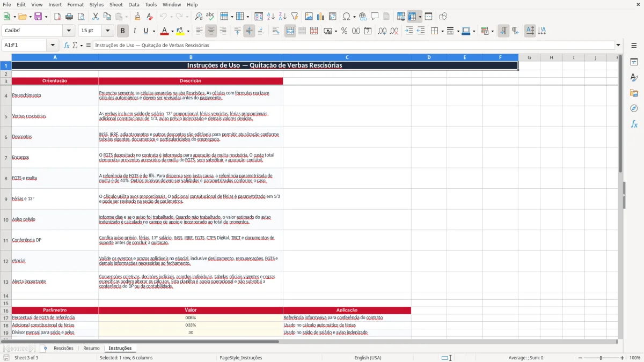644x362 pixels.
Task: Toggle Align Left
Action: coord(199,31)
